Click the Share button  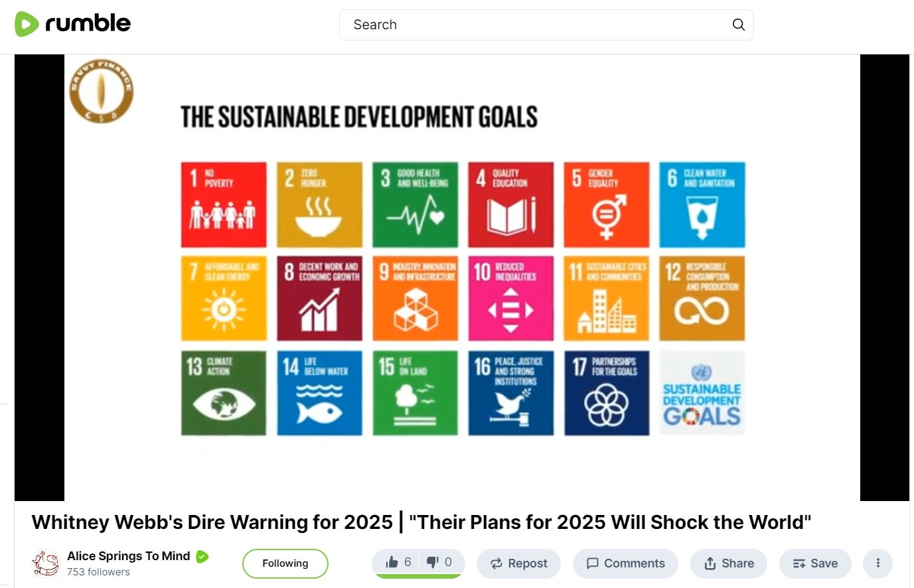click(x=729, y=563)
